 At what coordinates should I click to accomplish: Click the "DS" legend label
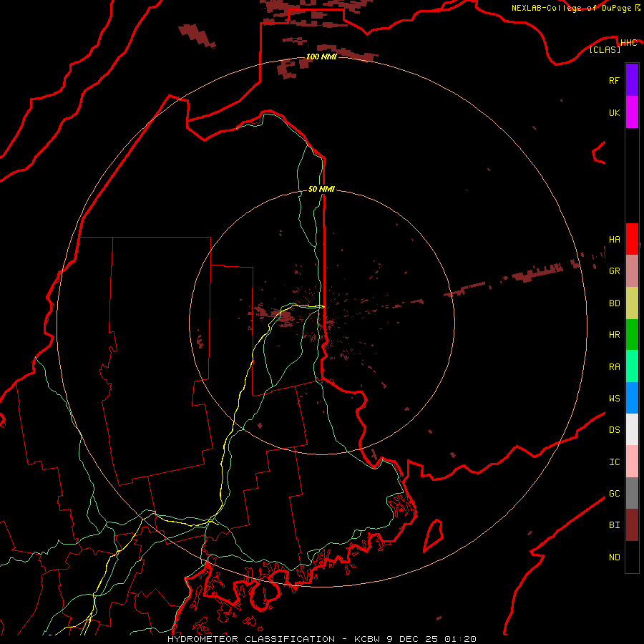coord(614,430)
